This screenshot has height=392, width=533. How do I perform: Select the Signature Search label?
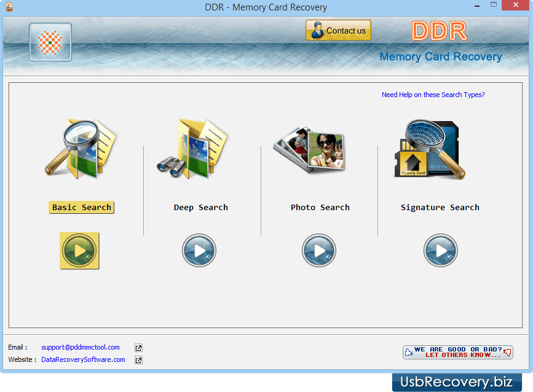(x=440, y=207)
